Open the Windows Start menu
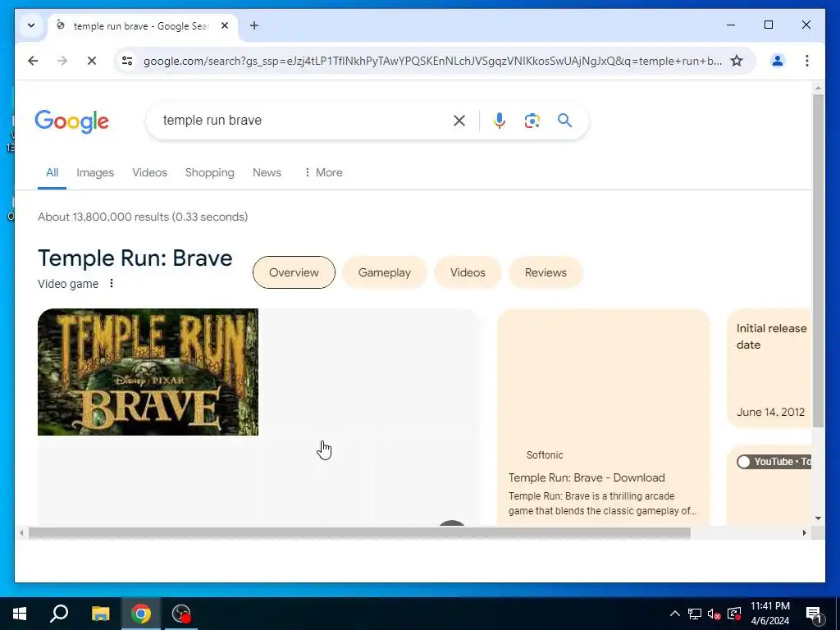This screenshot has width=840, height=630. point(20,614)
